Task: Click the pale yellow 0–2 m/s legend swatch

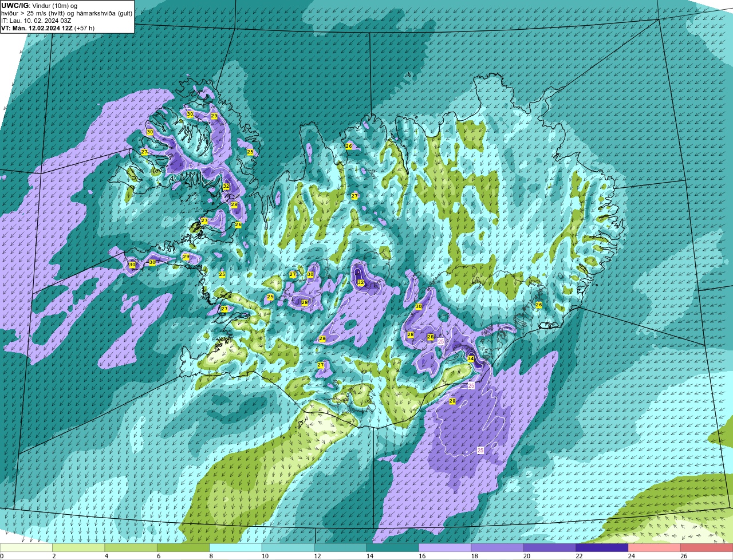Action: pos(26,547)
